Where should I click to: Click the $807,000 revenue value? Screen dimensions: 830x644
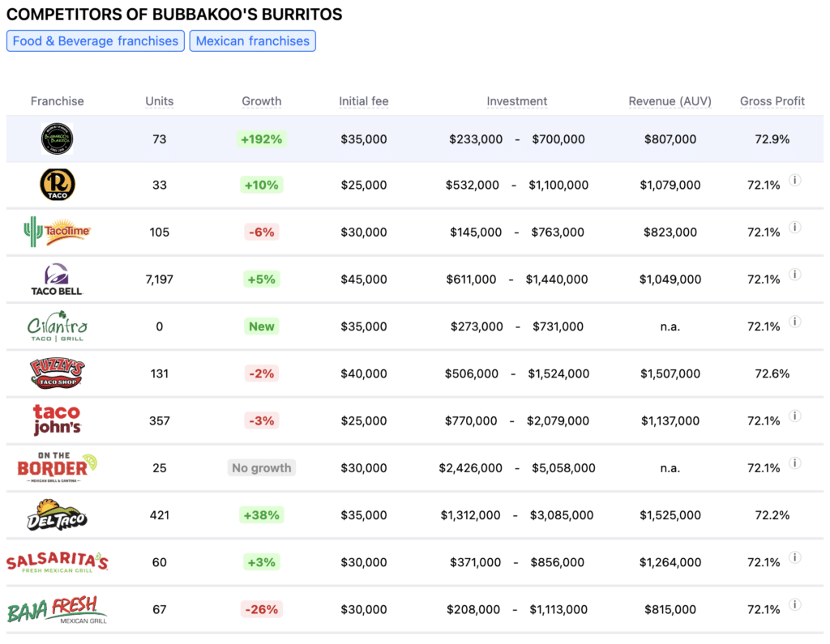point(670,139)
